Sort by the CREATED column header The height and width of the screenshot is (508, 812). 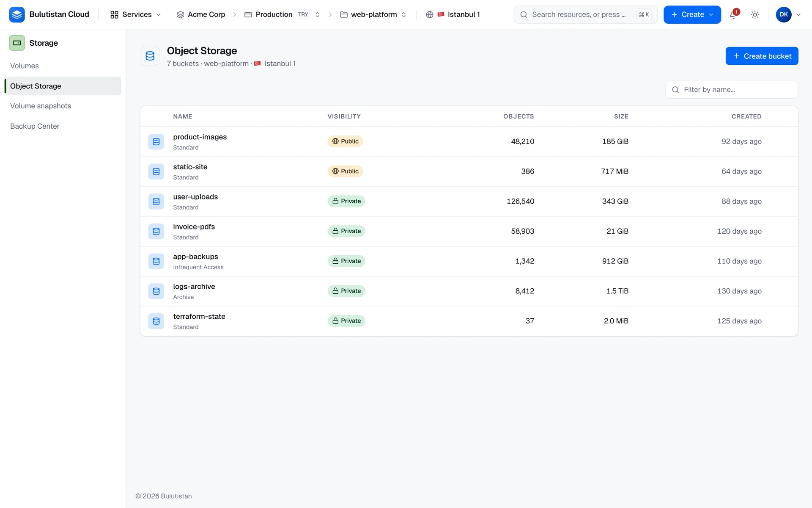746,116
